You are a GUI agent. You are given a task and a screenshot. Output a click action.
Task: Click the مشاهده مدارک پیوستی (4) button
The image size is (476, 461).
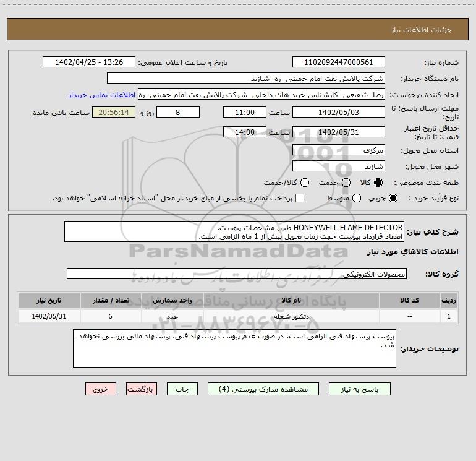[263, 389]
